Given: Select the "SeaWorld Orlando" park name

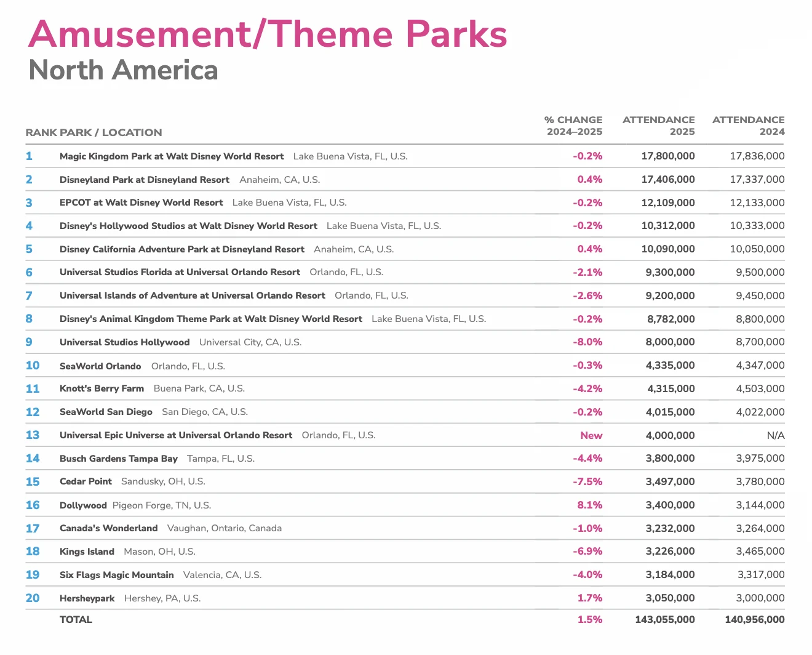Looking at the screenshot, I should 100,366.
